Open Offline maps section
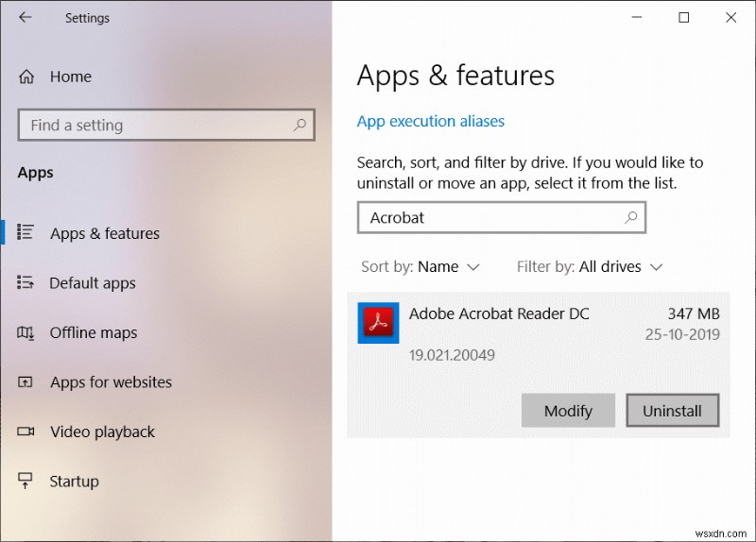 point(94,333)
